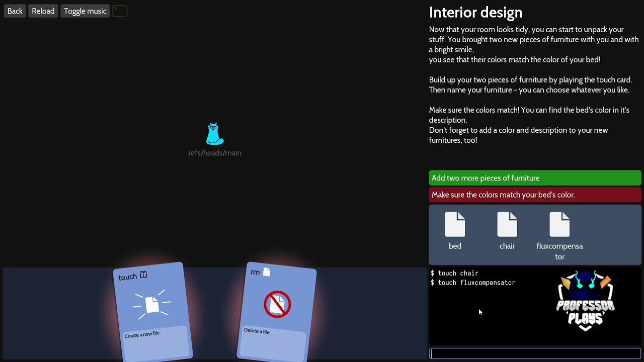Toggle music on or off

[x=85, y=11]
